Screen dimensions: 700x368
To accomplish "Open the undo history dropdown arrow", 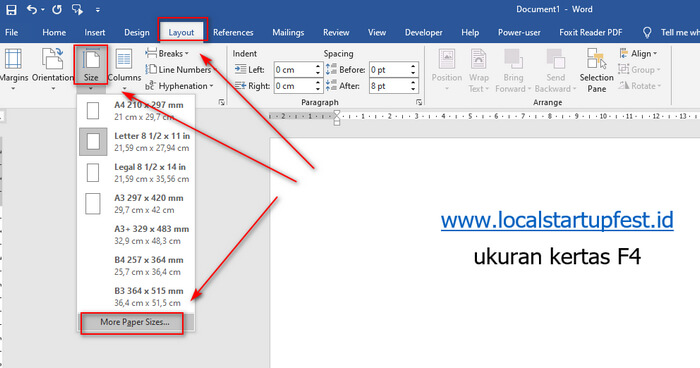I will pyautogui.click(x=43, y=9).
